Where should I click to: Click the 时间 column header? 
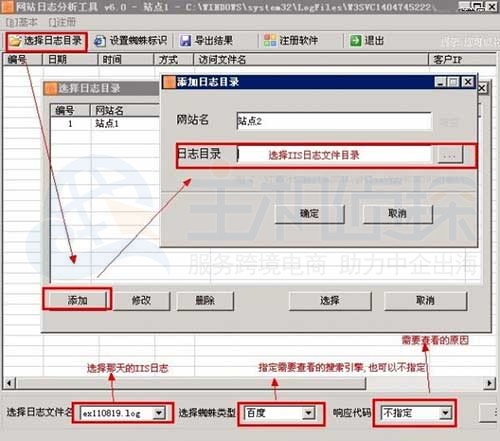(x=126, y=60)
